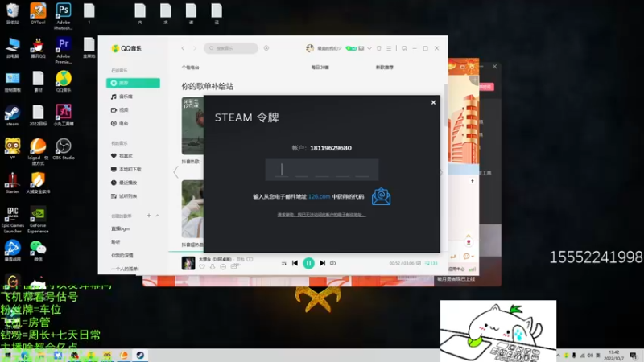Open the 个性电台 recommendation card

click(x=191, y=68)
